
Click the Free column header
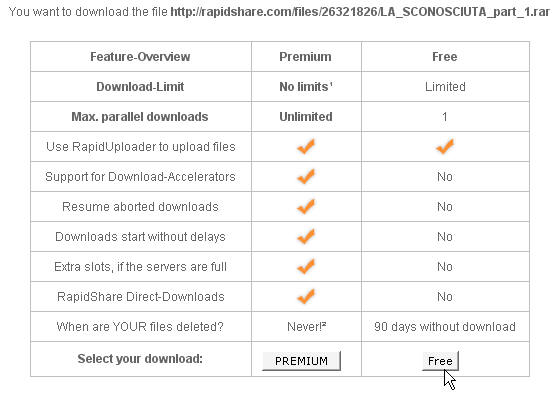click(445, 57)
